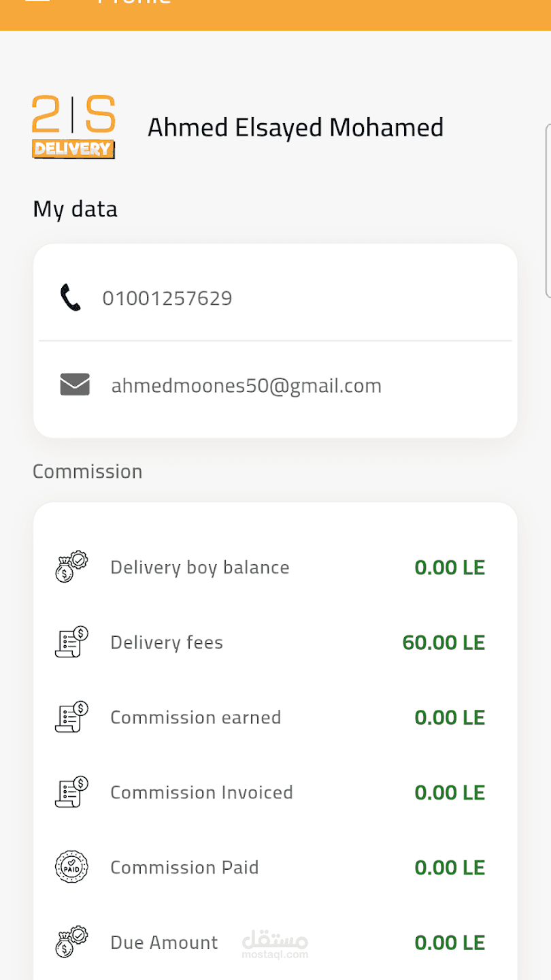
Task: Tap the Commission Paid label
Action: click(x=184, y=867)
